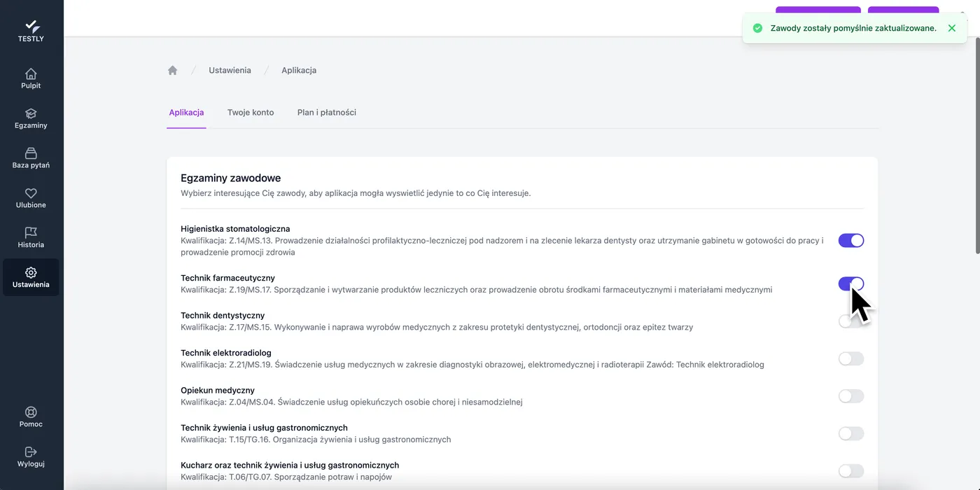The image size is (980, 490).
Task: Click the home breadcrumb icon
Action: pos(172,70)
